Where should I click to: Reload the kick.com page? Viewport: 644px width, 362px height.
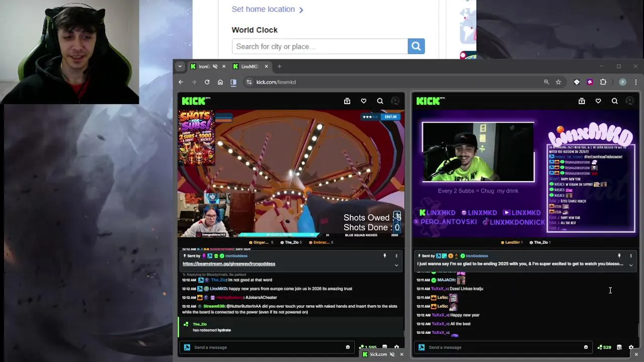[207, 82]
